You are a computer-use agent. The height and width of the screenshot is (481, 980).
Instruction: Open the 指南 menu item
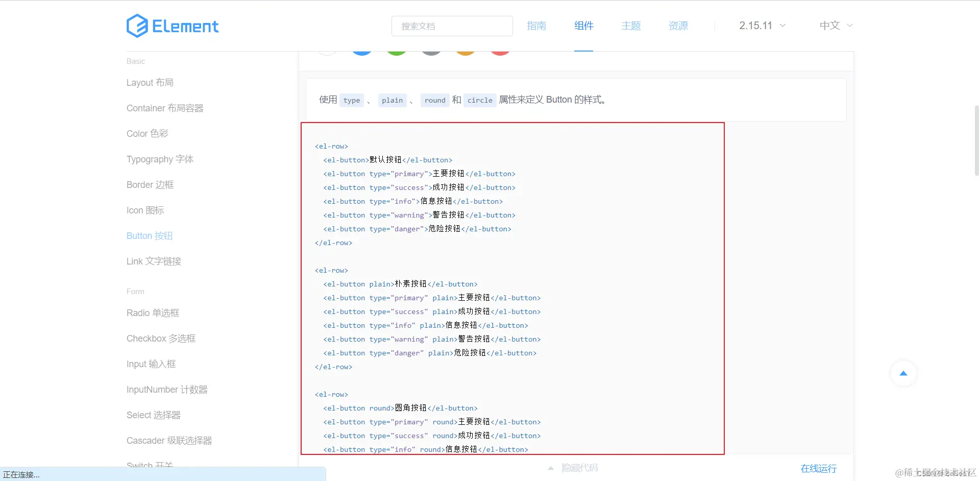[536, 25]
